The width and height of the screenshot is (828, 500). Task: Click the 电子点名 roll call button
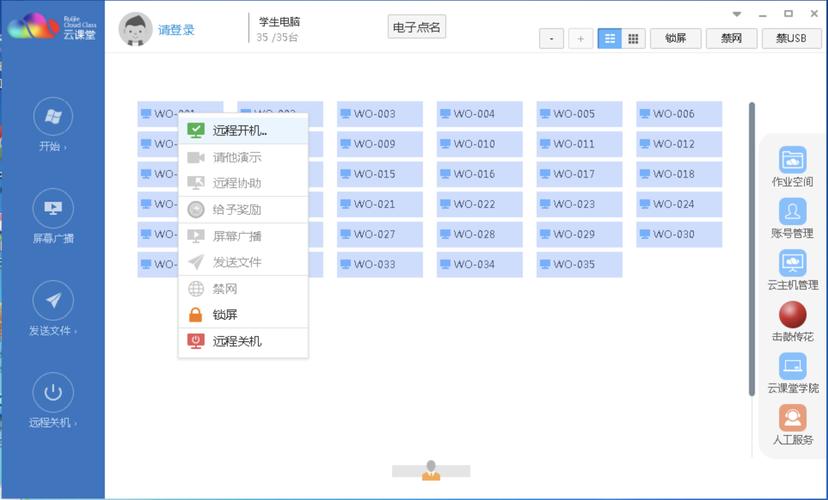coord(416,27)
